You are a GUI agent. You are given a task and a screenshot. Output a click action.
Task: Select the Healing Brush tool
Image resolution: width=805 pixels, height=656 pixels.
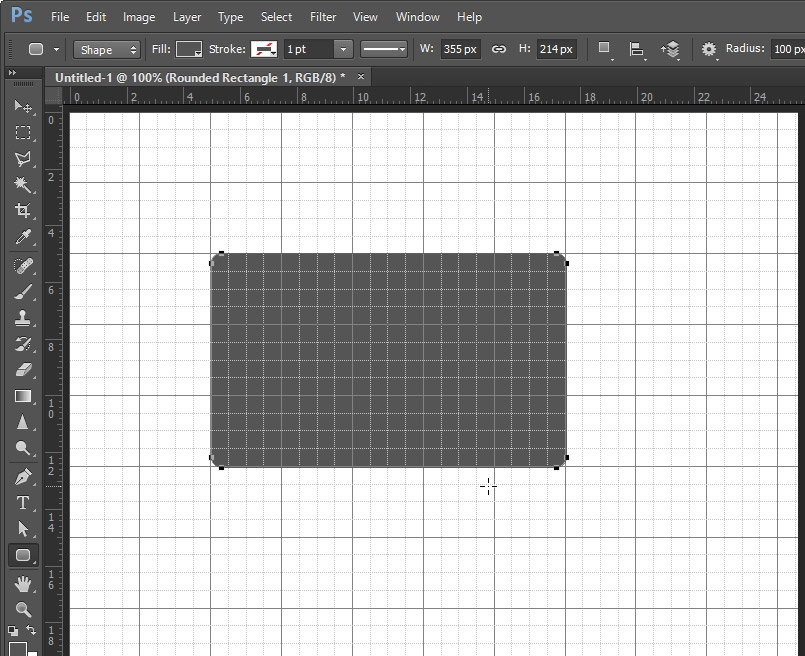23,265
